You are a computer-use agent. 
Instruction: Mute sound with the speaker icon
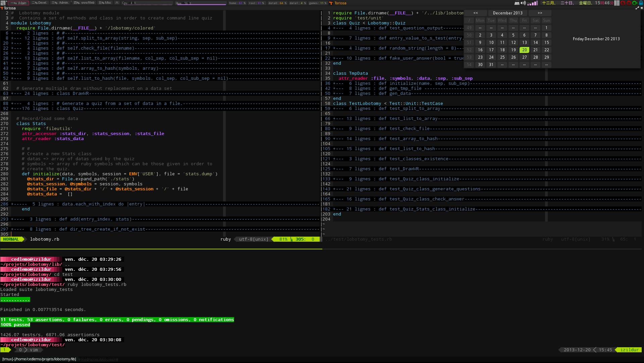pyautogui.click(x=523, y=3)
